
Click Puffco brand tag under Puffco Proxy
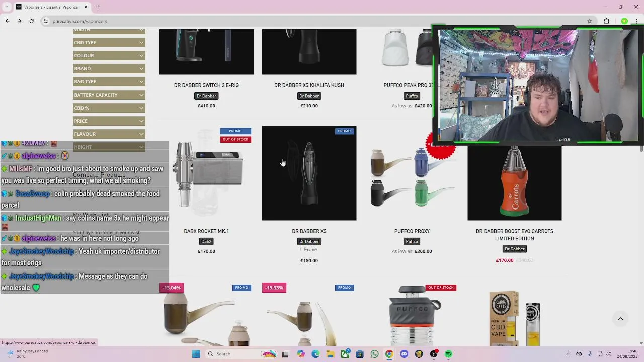click(412, 241)
